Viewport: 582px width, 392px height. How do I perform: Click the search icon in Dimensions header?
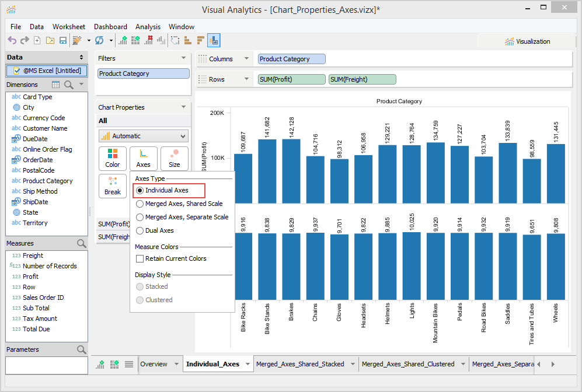pyautogui.click(x=68, y=85)
